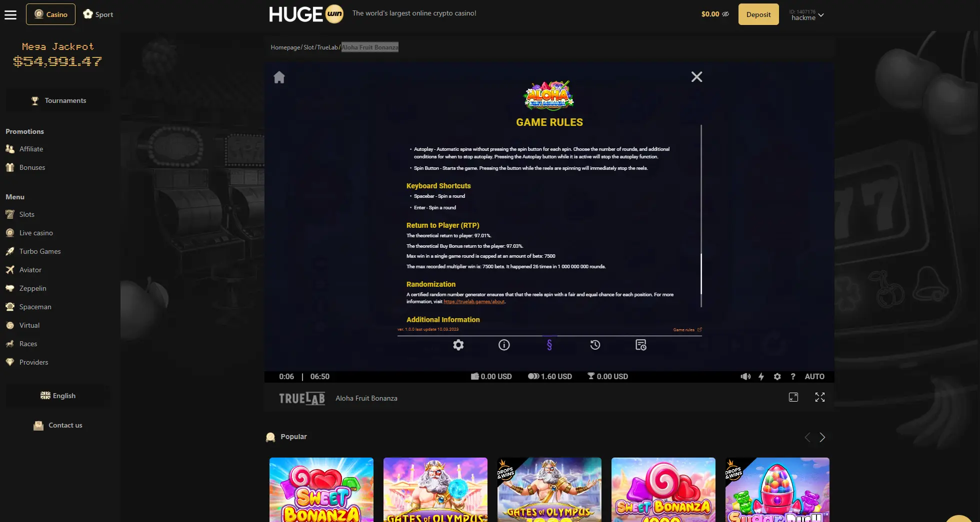The image size is (980, 522).
Task: Open Turbo Games in the menu
Action: [40, 251]
